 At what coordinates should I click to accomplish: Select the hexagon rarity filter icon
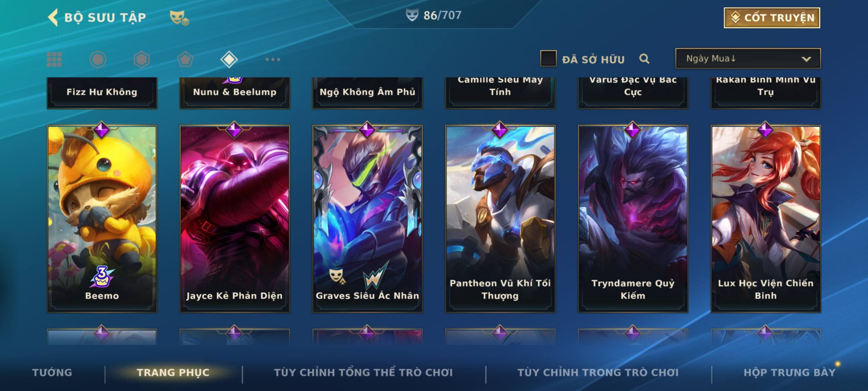tap(141, 59)
